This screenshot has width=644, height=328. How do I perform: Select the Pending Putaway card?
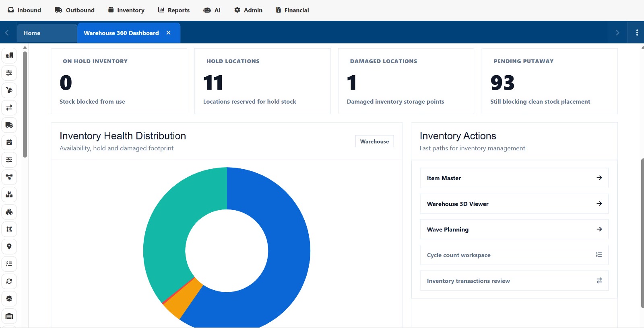pyautogui.click(x=550, y=81)
